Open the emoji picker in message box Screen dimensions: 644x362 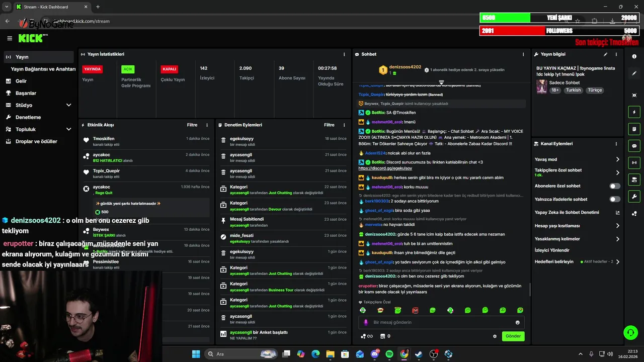click(x=517, y=322)
